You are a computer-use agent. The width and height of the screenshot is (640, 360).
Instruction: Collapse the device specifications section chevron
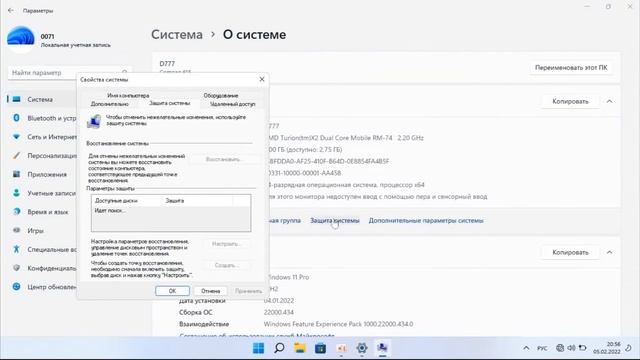[x=609, y=101]
